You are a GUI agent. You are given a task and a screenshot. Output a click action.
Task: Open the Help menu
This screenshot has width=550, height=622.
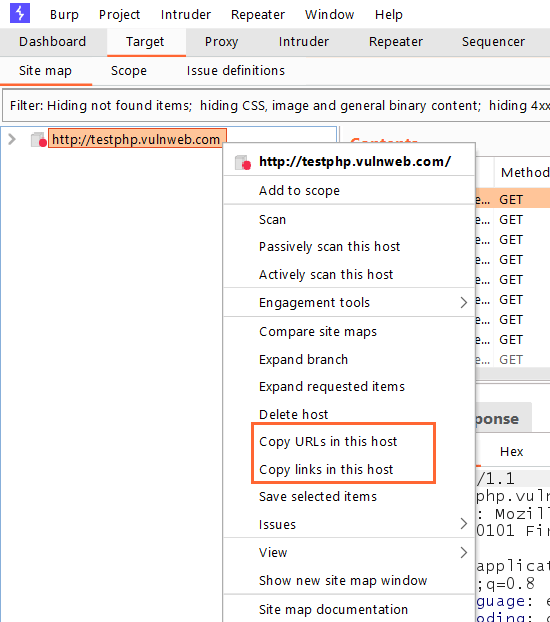click(x=389, y=15)
